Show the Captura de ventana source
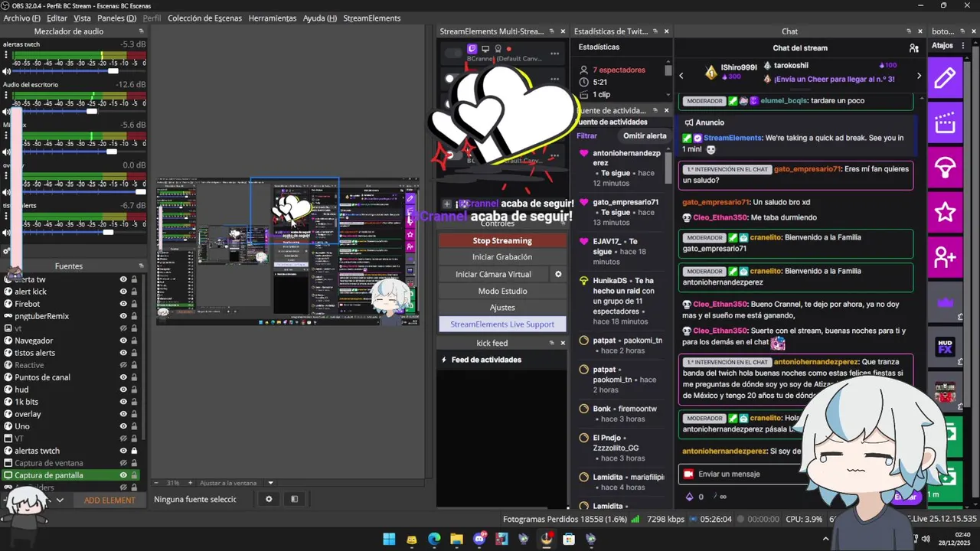Screen dimensions: 980x551 [x=123, y=463]
